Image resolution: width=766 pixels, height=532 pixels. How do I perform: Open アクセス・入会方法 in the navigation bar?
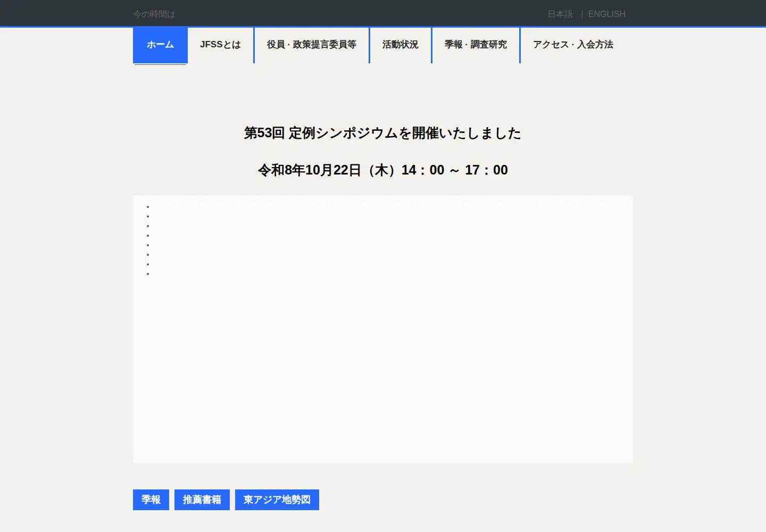[x=573, y=45]
